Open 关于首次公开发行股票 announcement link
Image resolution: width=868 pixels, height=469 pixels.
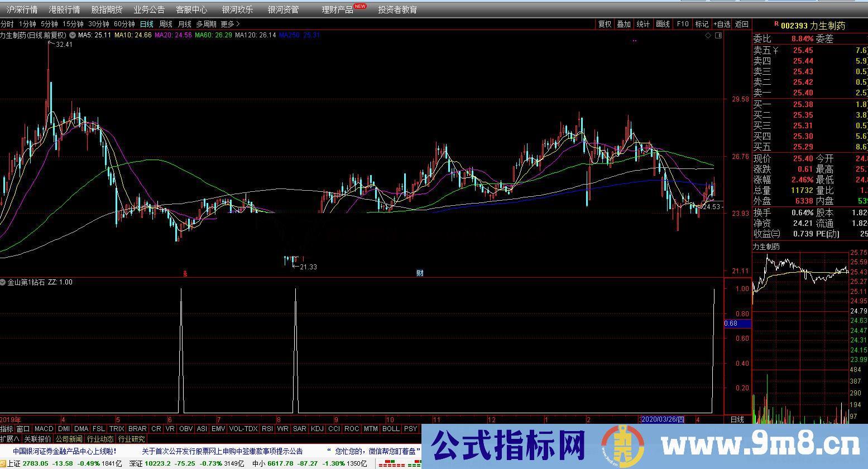pos(222,451)
